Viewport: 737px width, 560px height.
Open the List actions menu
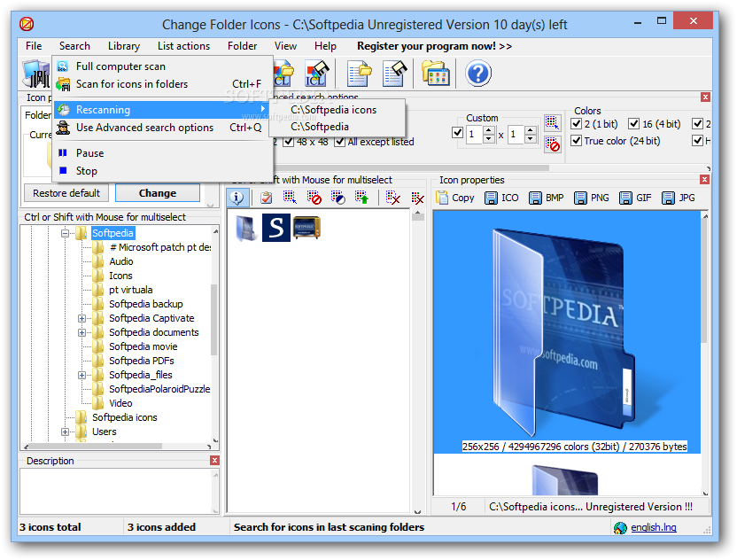pos(183,46)
